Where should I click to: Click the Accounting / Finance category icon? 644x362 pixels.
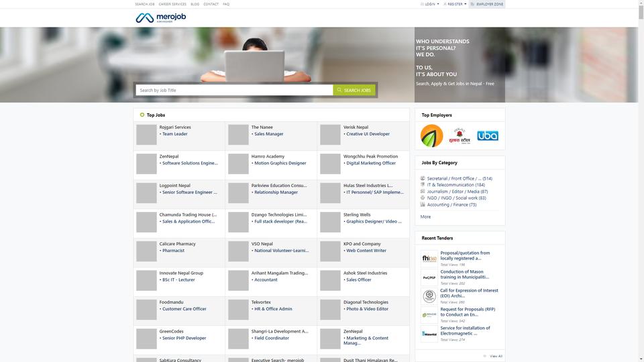pyautogui.click(x=423, y=204)
